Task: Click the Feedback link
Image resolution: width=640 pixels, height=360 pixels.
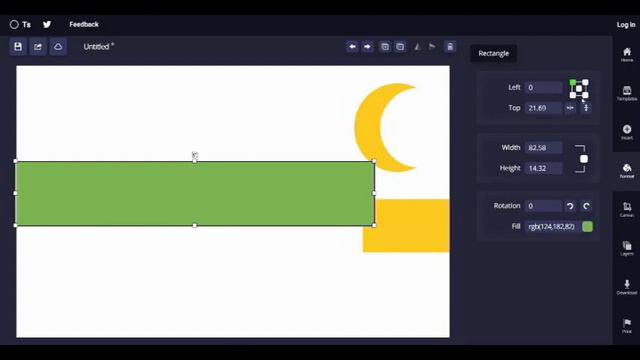Action: [84, 24]
